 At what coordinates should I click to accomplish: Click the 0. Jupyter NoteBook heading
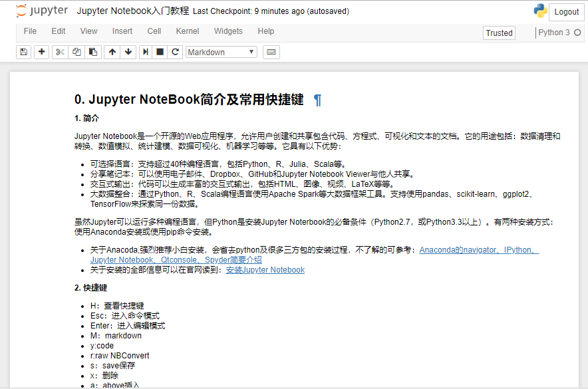(x=189, y=100)
